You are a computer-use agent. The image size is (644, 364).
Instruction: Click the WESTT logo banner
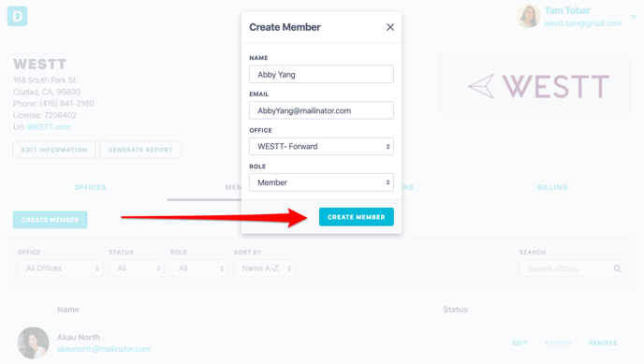pyautogui.click(x=534, y=83)
